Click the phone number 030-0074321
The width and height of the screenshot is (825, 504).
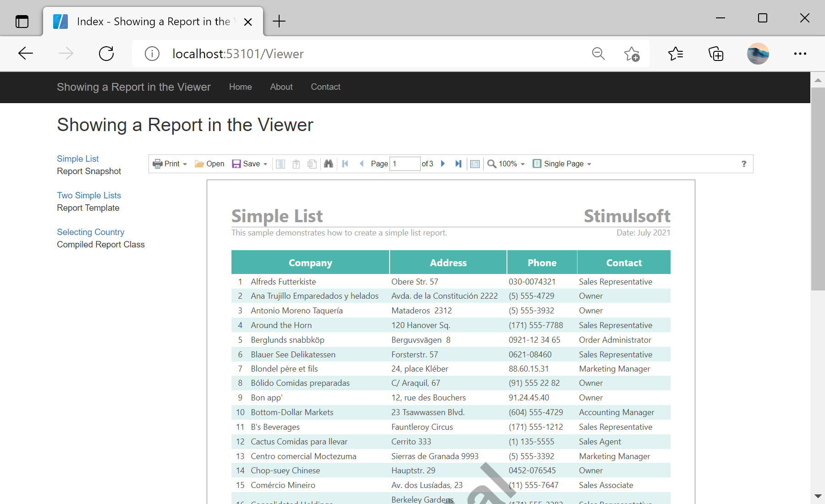tap(532, 282)
